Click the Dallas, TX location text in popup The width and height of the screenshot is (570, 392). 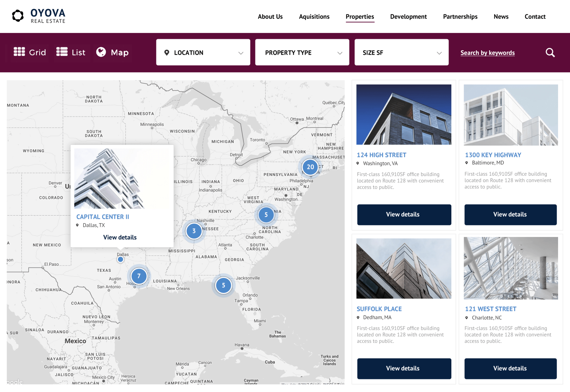(94, 225)
